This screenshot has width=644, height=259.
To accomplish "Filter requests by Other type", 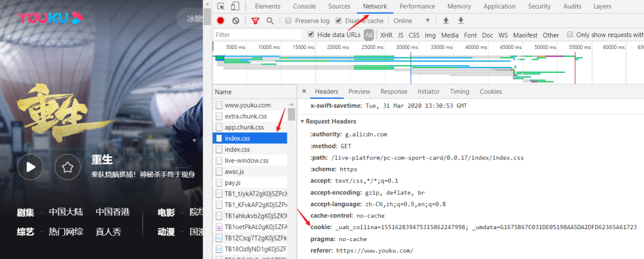I will pyautogui.click(x=551, y=35).
